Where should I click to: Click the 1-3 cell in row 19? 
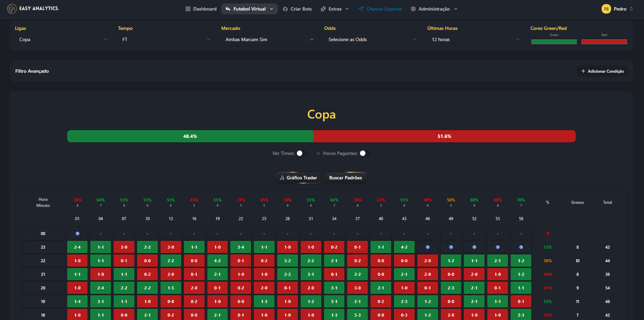tap(264, 302)
